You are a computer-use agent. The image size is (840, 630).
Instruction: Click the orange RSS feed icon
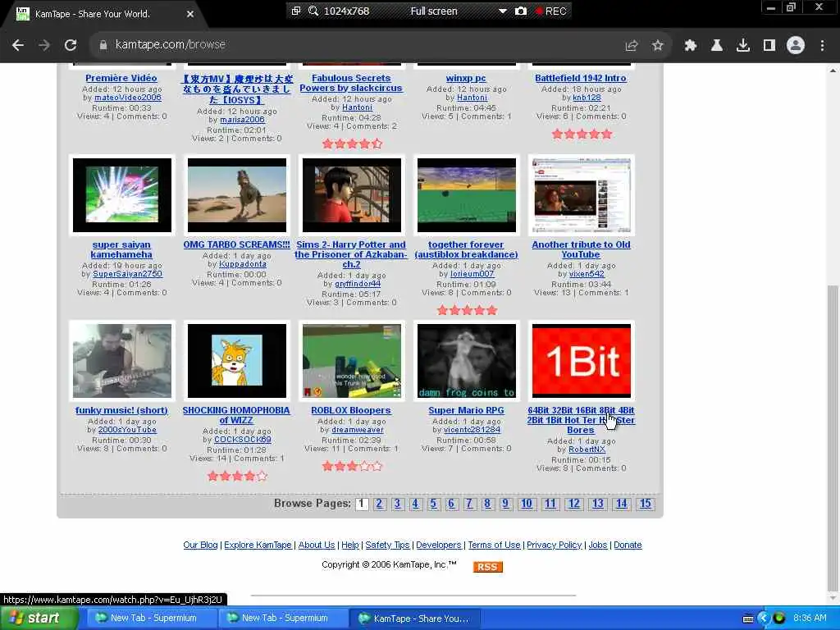(x=487, y=567)
